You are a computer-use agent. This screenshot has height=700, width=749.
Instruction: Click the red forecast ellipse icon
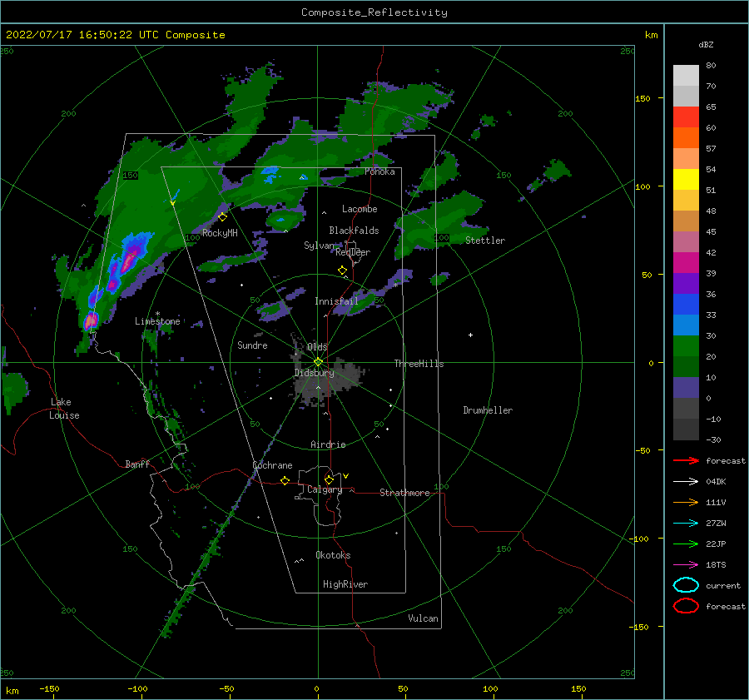[x=686, y=606]
